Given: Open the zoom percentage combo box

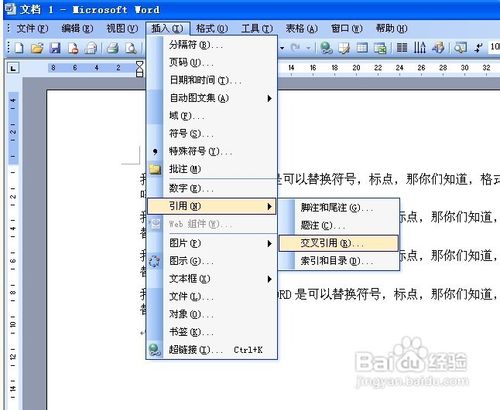Looking at the screenshot, I should [494, 47].
